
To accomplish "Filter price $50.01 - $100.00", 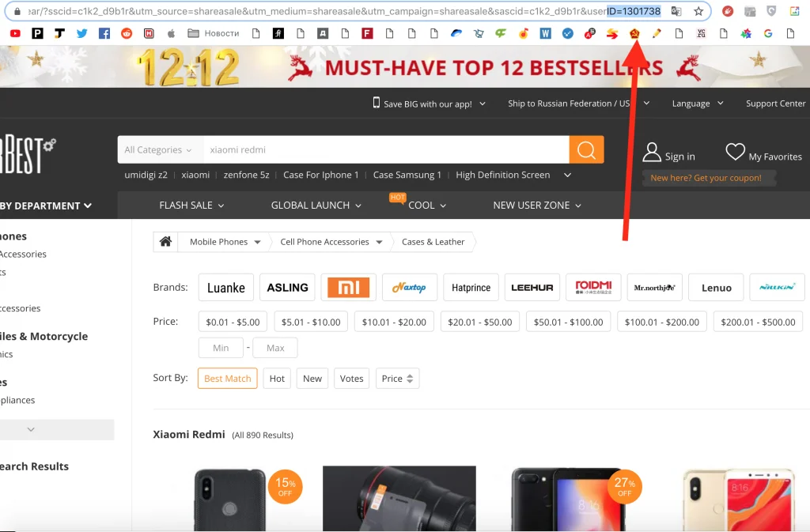I will point(568,322).
